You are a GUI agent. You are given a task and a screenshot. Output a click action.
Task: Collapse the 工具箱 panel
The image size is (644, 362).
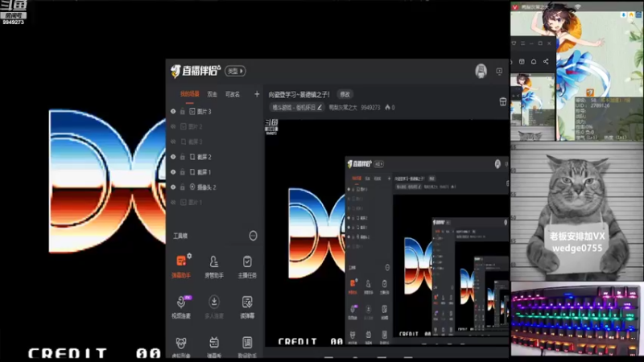coord(253,236)
